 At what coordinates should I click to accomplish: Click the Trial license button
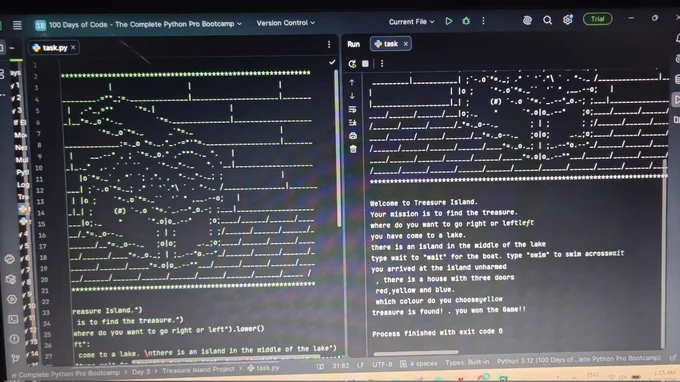coord(597,19)
